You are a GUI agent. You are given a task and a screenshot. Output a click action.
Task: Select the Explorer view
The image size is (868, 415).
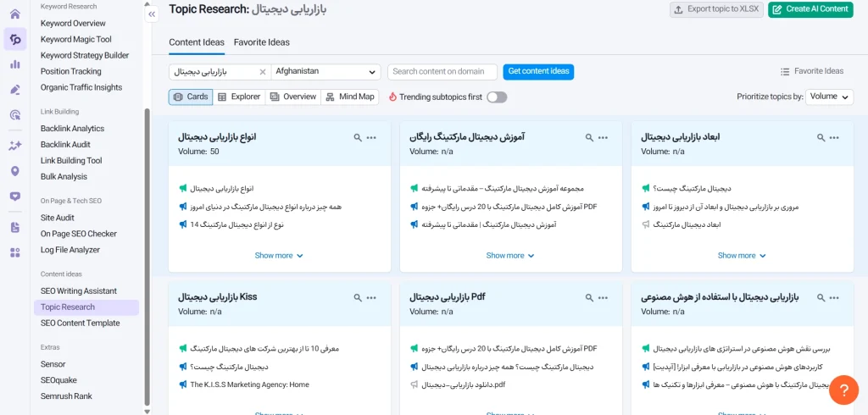pos(239,97)
